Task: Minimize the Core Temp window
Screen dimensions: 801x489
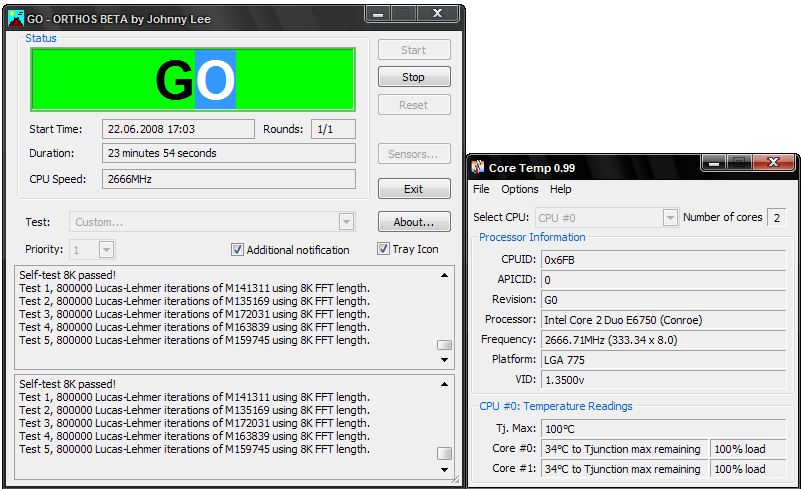Action: [x=714, y=163]
